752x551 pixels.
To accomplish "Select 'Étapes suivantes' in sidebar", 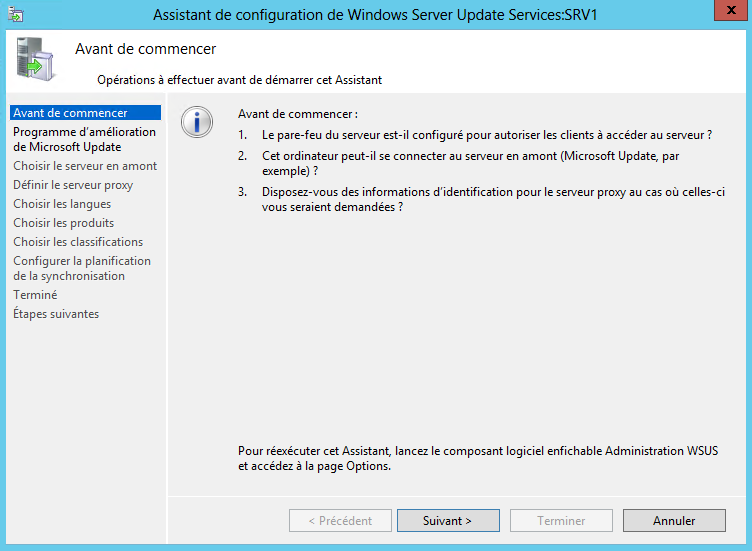I will pyautogui.click(x=56, y=314).
